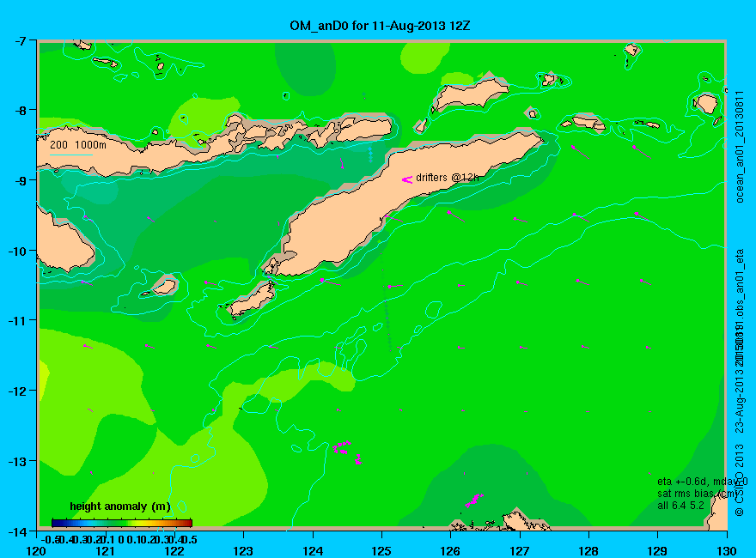This screenshot has height=558, width=756.
Task: Click the x-axis label '124'
Action: point(313,551)
